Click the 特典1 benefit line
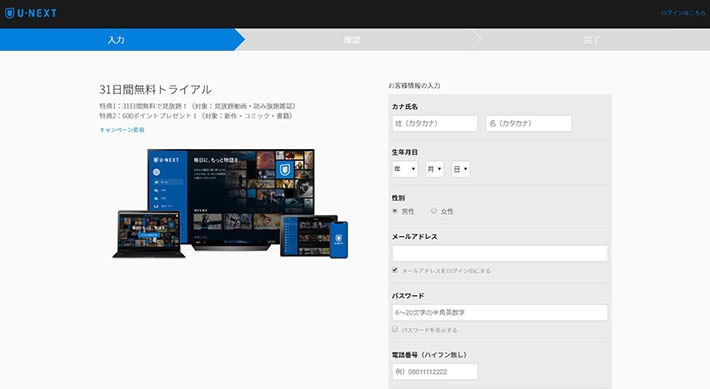 (197, 106)
